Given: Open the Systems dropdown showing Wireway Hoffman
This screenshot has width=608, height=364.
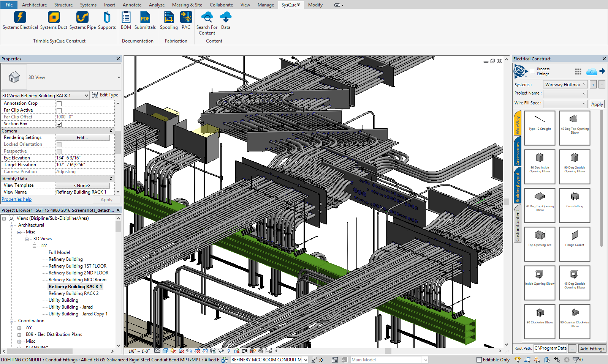Looking at the screenshot, I should click(x=565, y=85).
